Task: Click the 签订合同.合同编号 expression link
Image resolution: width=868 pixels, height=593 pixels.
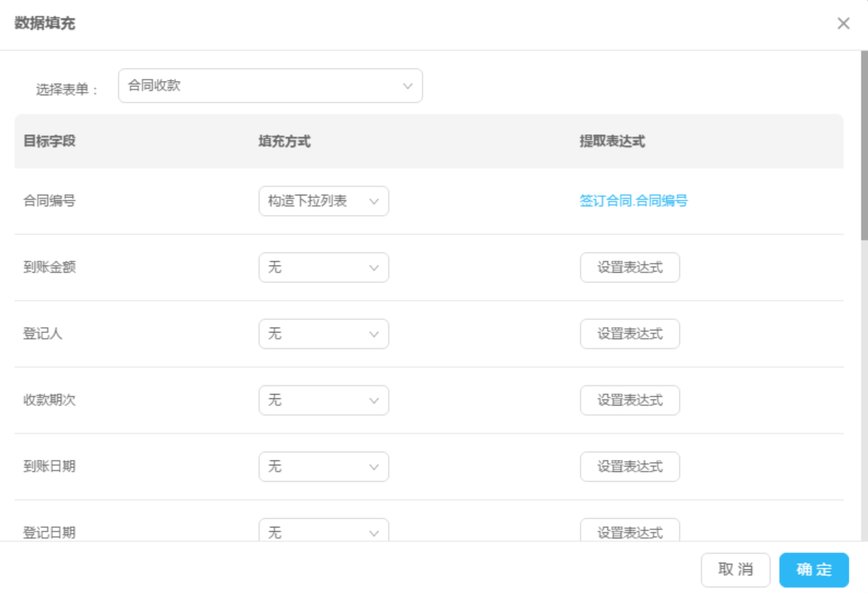Action: (x=633, y=201)
